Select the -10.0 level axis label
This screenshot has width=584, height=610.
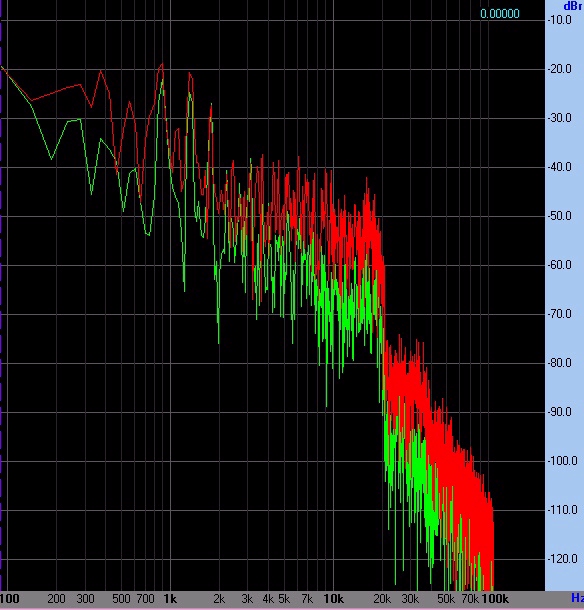click(x=559, y=20)
